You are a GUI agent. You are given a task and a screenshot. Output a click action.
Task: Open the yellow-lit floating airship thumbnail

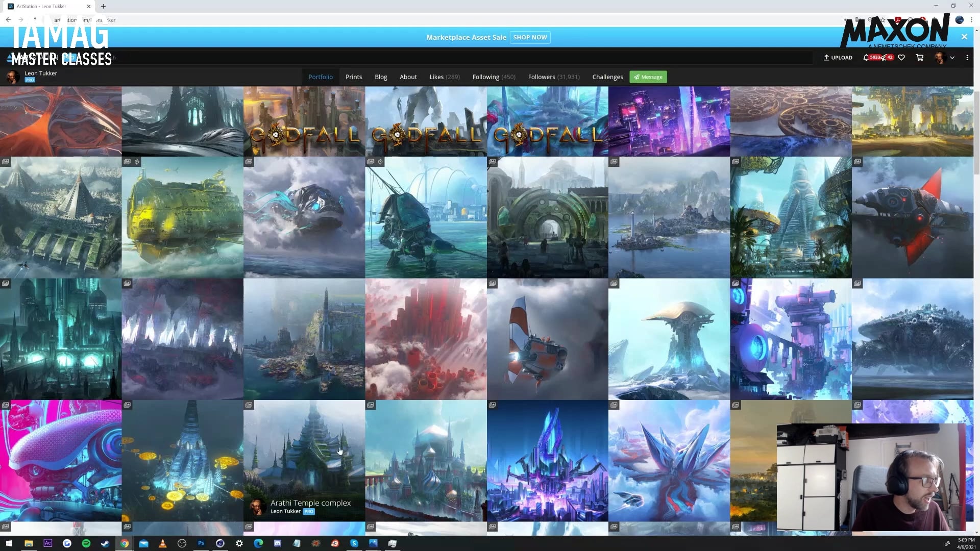tap(182, 217)
